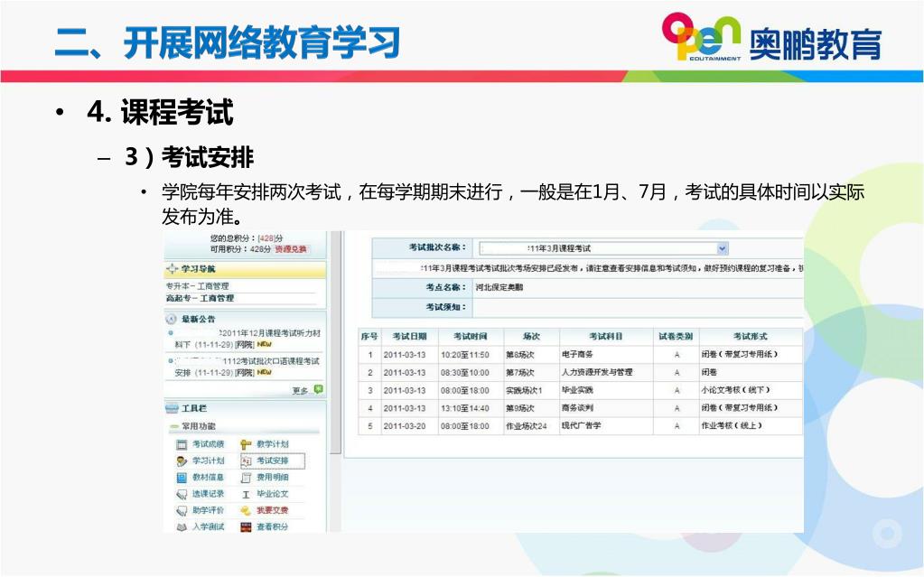Click the 选课记录 icon

[x=182, y=494]
